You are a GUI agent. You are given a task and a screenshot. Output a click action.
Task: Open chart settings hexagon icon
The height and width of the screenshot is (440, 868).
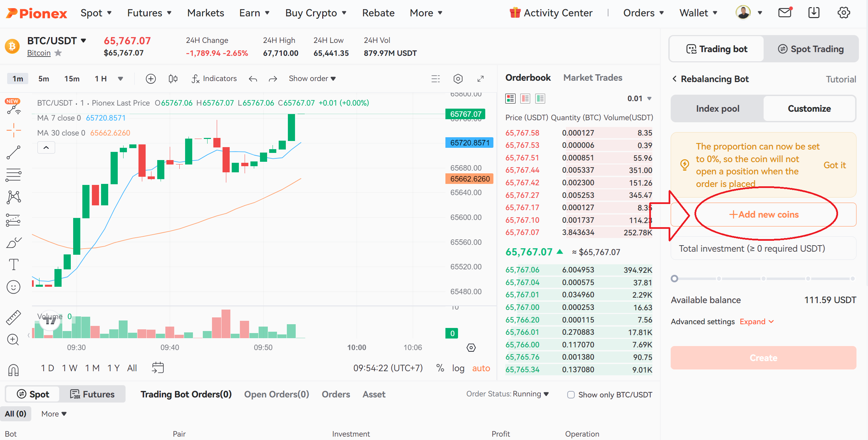(x=458, y=79)
